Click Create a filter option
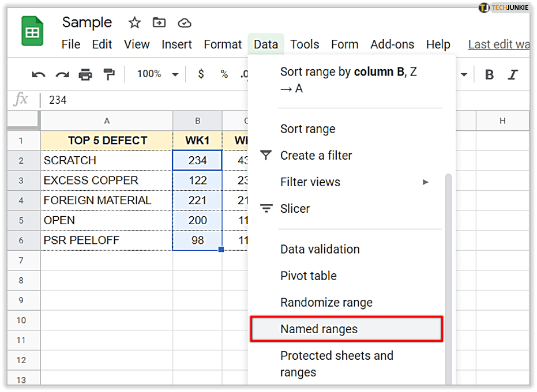The width and height of the screenshot is (537, 392). [x=316, y=156]
